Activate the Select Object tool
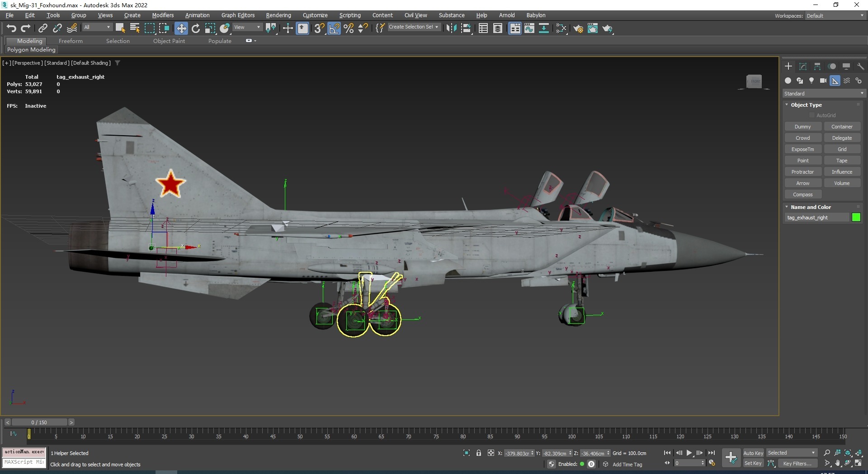Viewport: 868px width, 474px height. click(120, 28)
